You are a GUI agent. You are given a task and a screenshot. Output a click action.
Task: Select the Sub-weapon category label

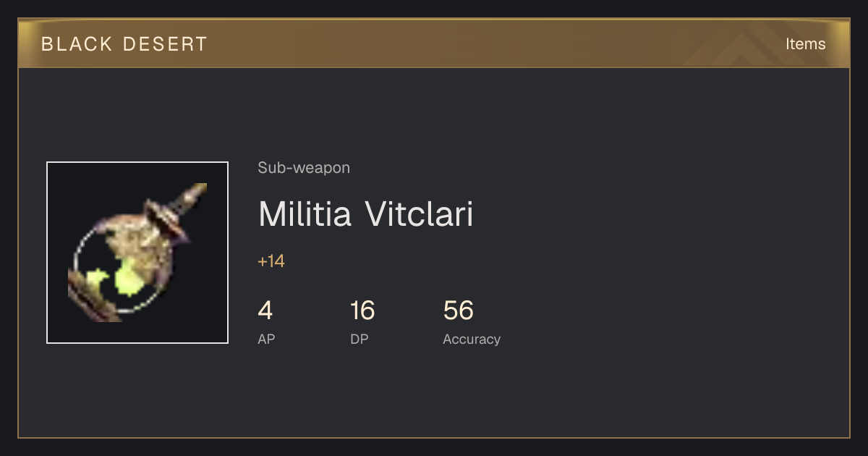[304, 168]
